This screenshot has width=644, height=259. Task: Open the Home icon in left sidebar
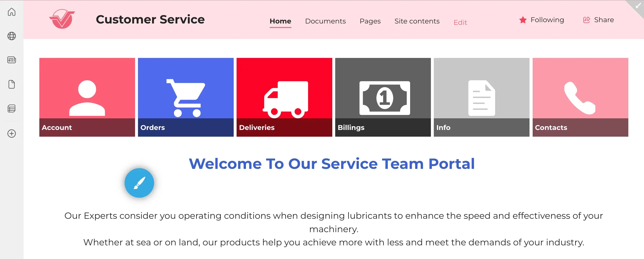[x=11, y=12]
